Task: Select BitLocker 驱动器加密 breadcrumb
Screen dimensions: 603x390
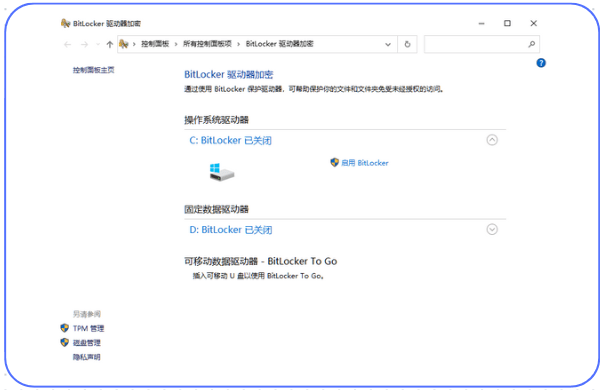Action: (x=280, y=44)
